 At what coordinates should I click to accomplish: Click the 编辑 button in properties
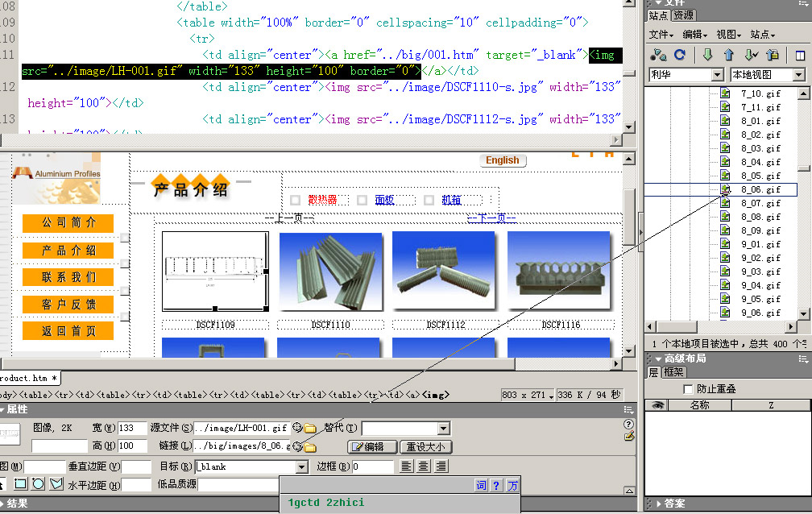372,446
